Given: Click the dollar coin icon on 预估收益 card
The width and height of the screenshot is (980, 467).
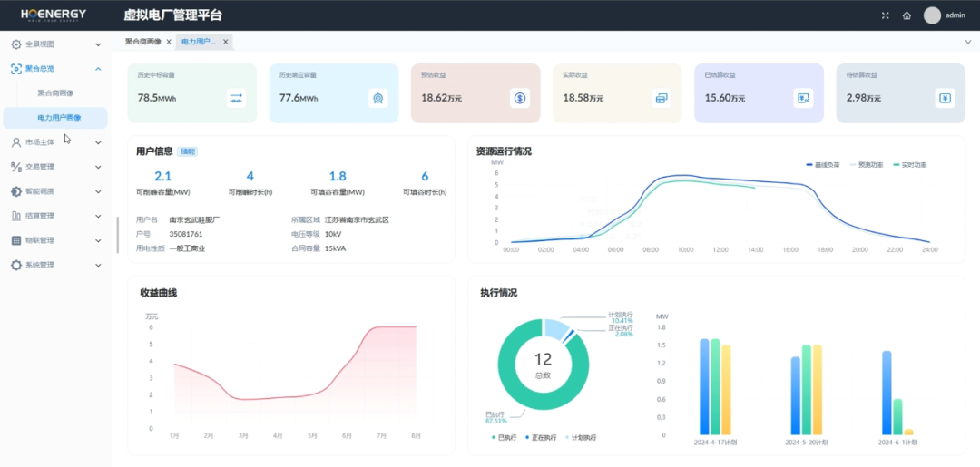Looking at the screenshot, I should [x=519, y=98].
